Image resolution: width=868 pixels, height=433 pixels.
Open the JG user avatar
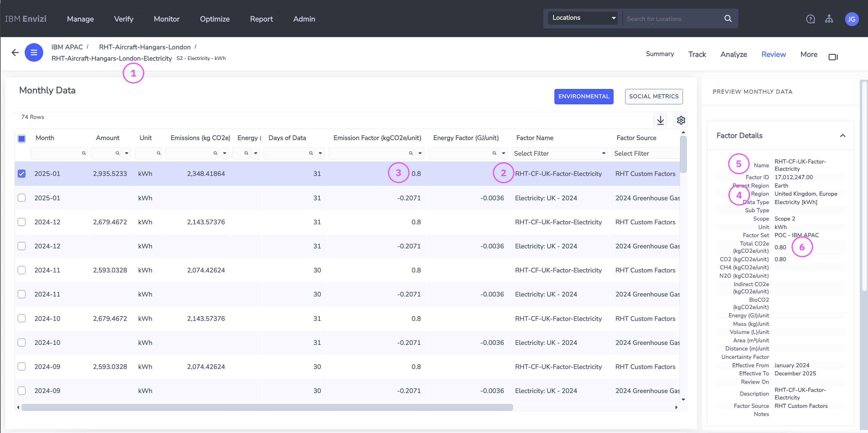click(x=851, y=19)
